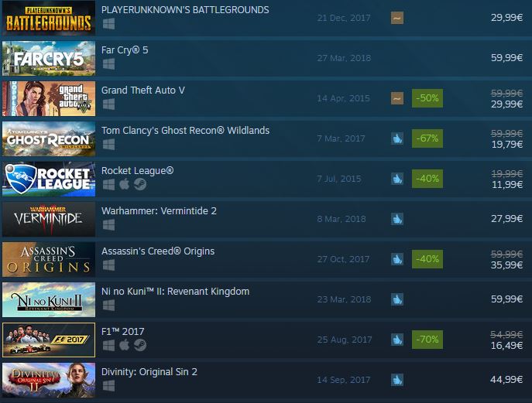The height and width of the screenshot is (403, 532).
Task: Click the Apple icon under F1 2017
Action: point(124,345)
